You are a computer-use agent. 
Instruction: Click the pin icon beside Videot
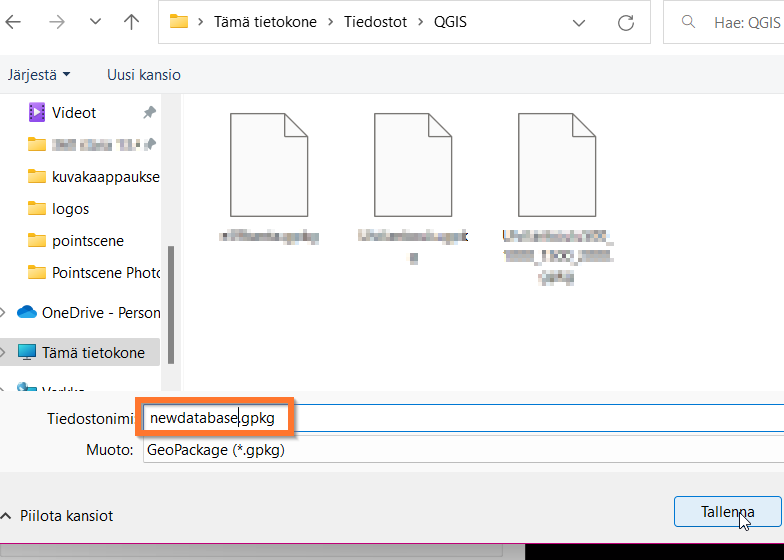coord(149,112)
